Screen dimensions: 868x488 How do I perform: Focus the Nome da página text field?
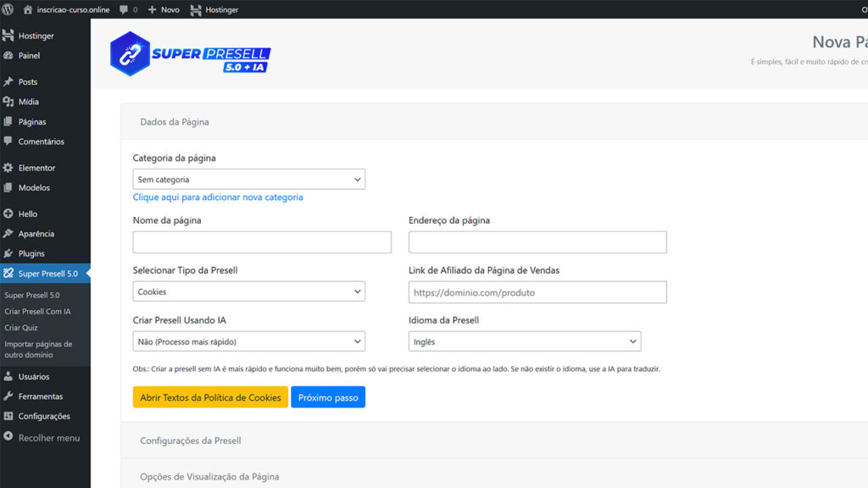(x=262, y=242)
